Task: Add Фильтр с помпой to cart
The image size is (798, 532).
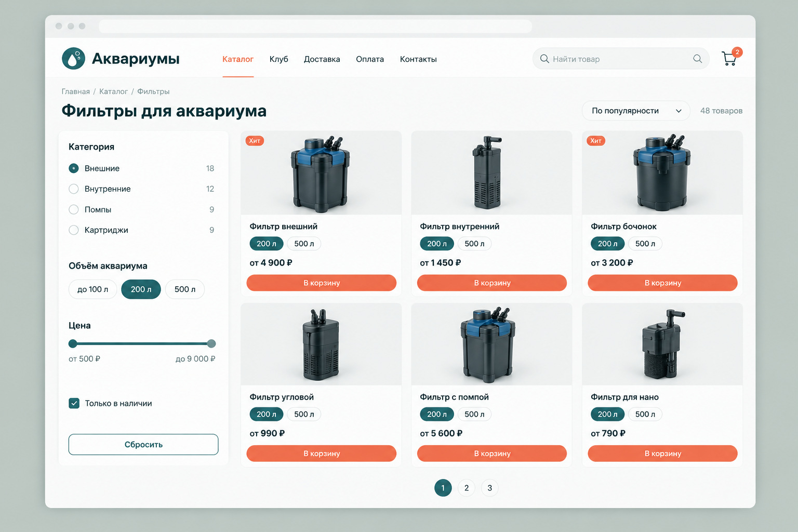Action: (x=492, y=453)
